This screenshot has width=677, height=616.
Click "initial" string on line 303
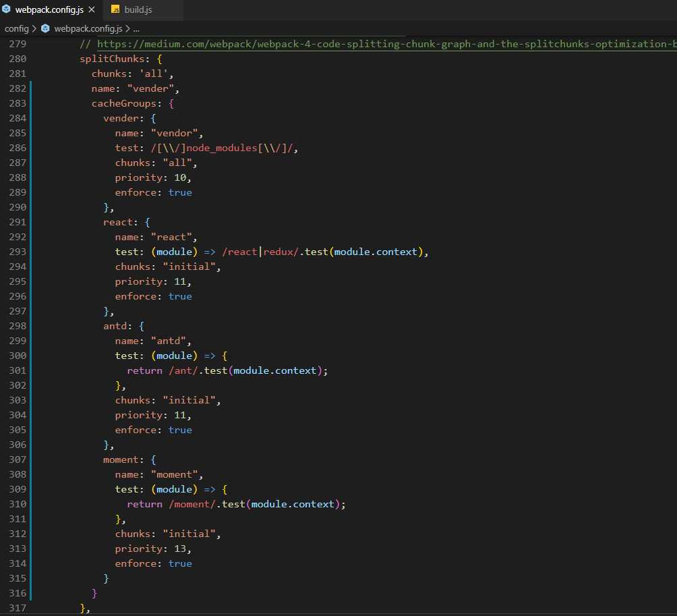click(189, 401)
